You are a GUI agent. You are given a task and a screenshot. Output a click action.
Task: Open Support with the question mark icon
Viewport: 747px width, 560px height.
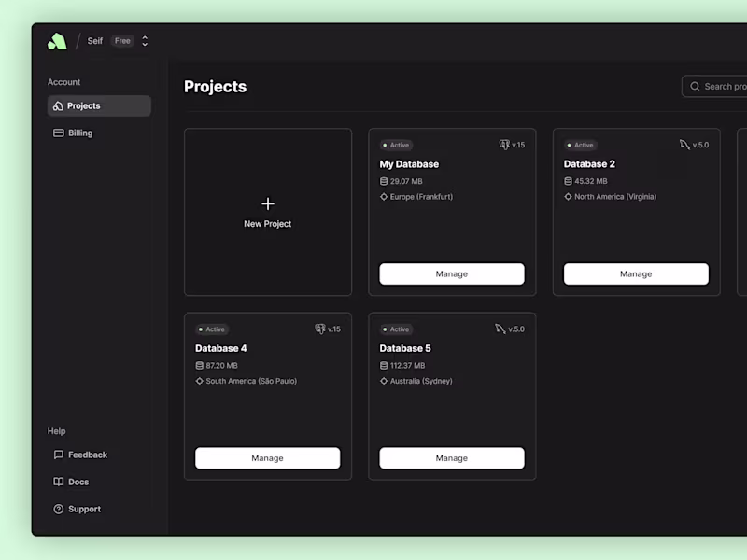coord(78,509)
